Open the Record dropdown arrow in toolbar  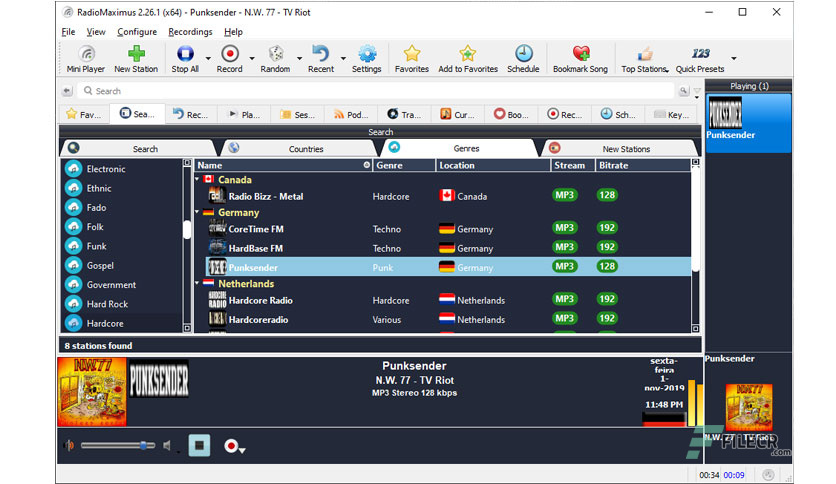[x=252, y=58]
